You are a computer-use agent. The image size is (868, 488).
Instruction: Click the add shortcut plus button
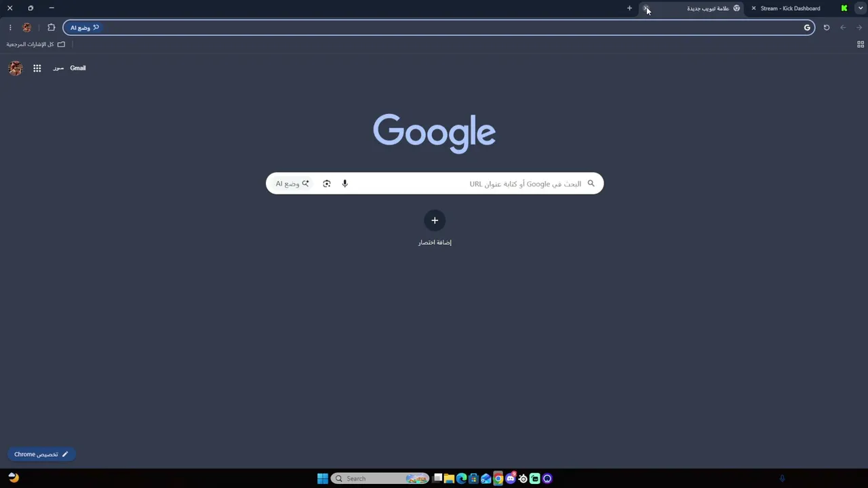[x=435, y=220]
